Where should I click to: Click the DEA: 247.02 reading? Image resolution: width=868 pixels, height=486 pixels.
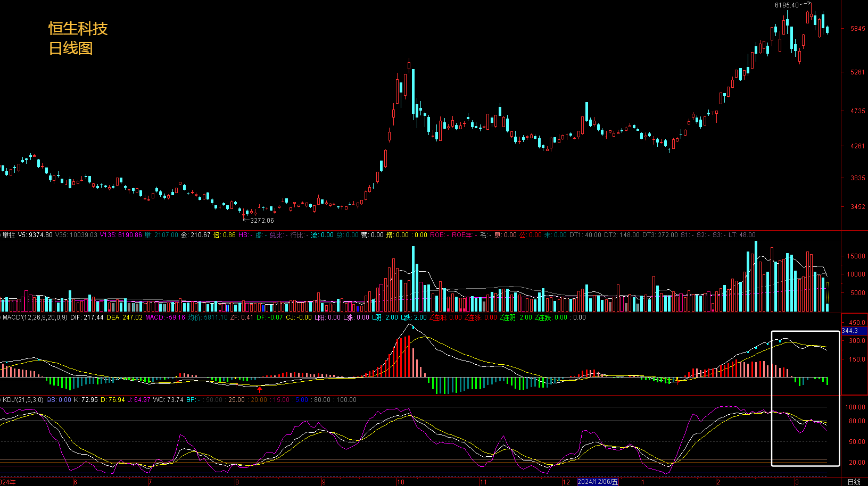[125, 317]
